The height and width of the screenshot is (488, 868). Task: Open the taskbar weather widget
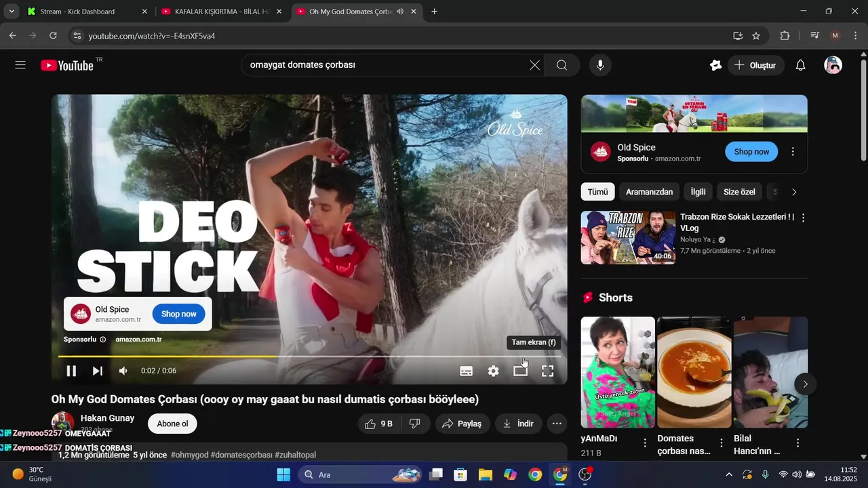pyautogui.click(x=33, y=474)
